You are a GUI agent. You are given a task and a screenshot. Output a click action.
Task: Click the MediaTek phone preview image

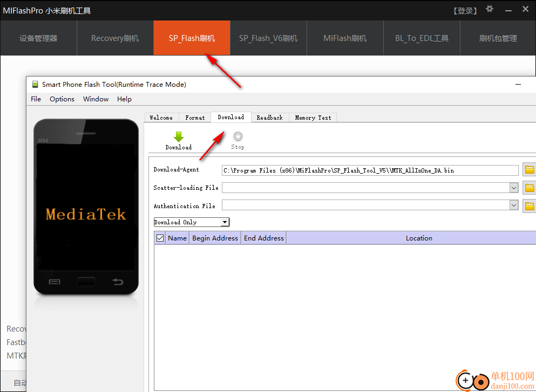pyautogui.click(x=86, y=207)
